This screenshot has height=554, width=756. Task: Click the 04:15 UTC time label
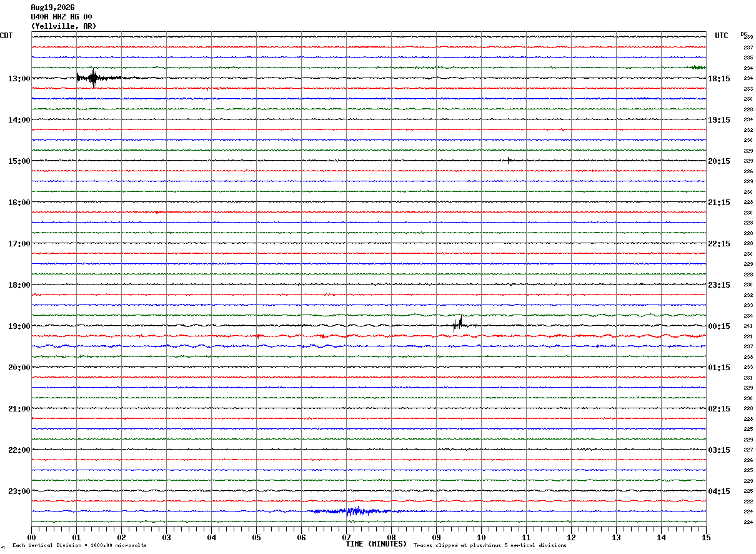(719, 491)
